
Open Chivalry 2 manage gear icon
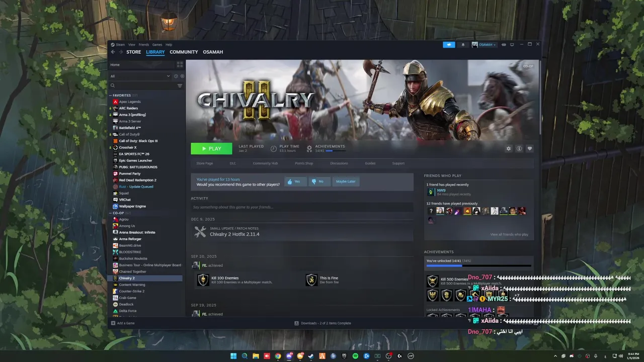[509, 149]
